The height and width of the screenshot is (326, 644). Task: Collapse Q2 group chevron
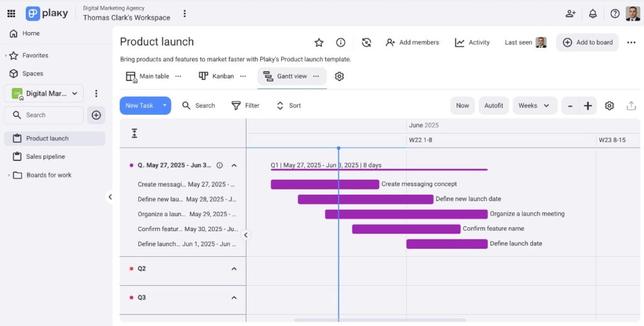(x=234, y=269)
